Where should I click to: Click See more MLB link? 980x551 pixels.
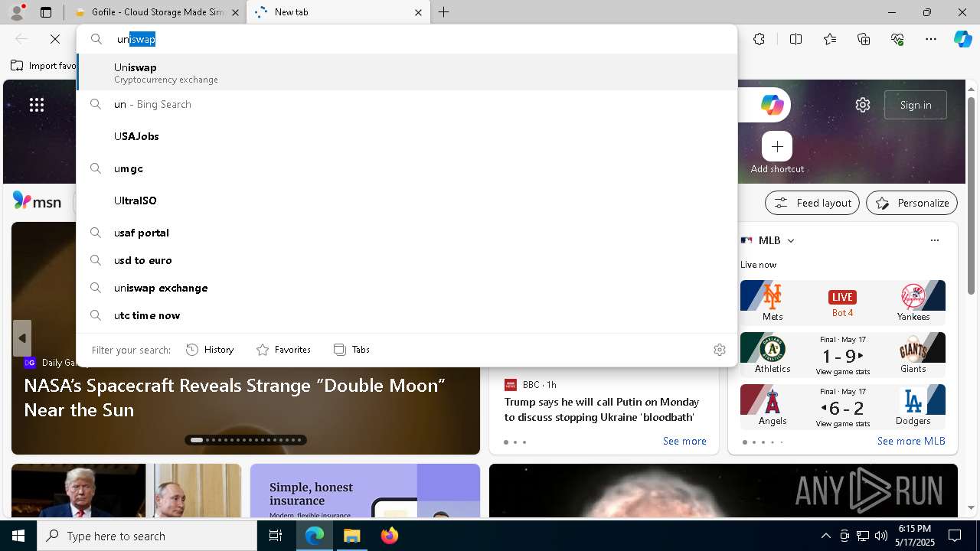point(911,442)
